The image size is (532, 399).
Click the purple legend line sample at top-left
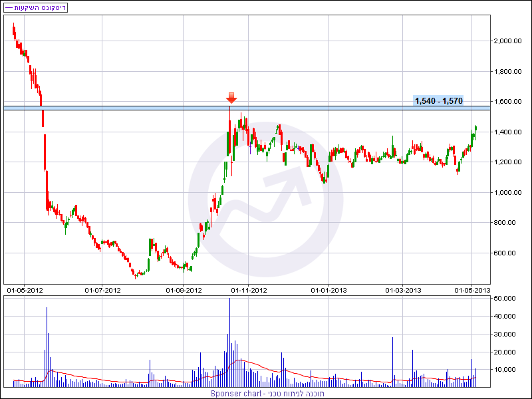(x=8, y=8)
